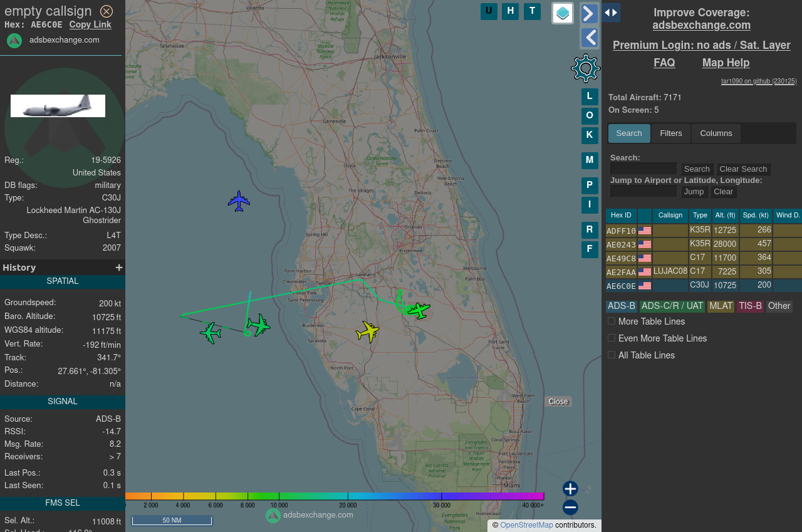Select the blue aircraft over the Gulf
The height and width of the screenshot is (532, 802).
pos(239,201)
